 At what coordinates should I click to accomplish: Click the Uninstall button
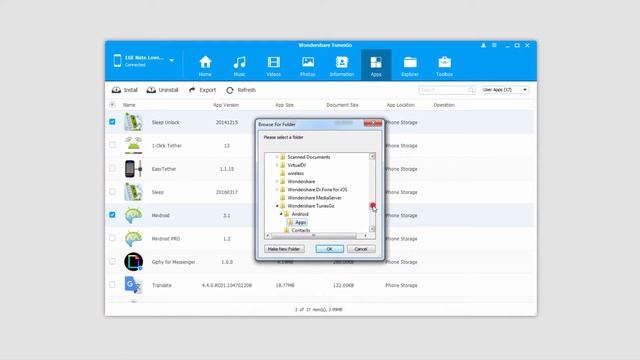(162, 90)
